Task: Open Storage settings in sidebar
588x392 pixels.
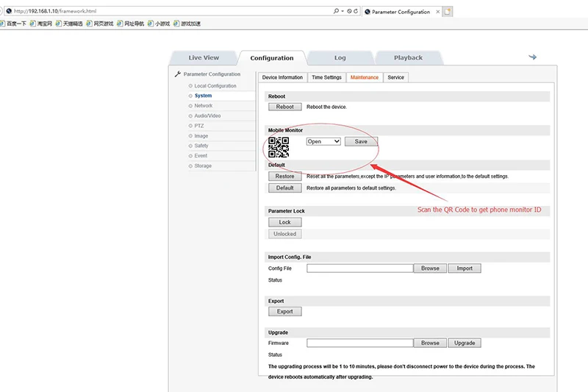Action: coord(203,165)
